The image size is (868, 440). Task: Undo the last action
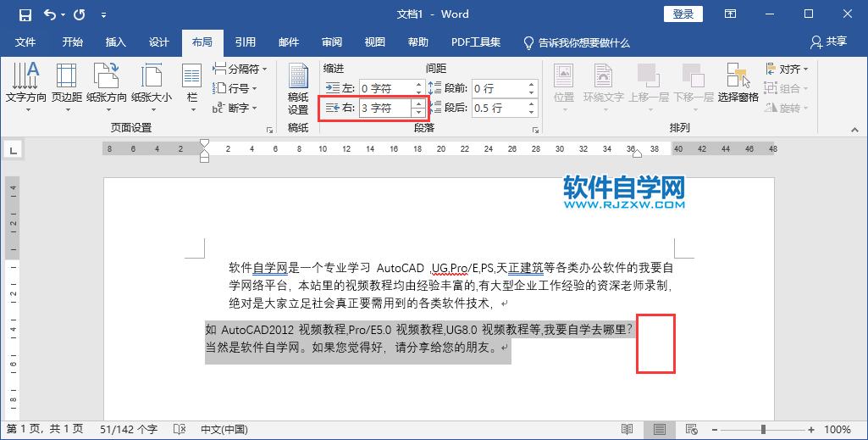[50, 15]
